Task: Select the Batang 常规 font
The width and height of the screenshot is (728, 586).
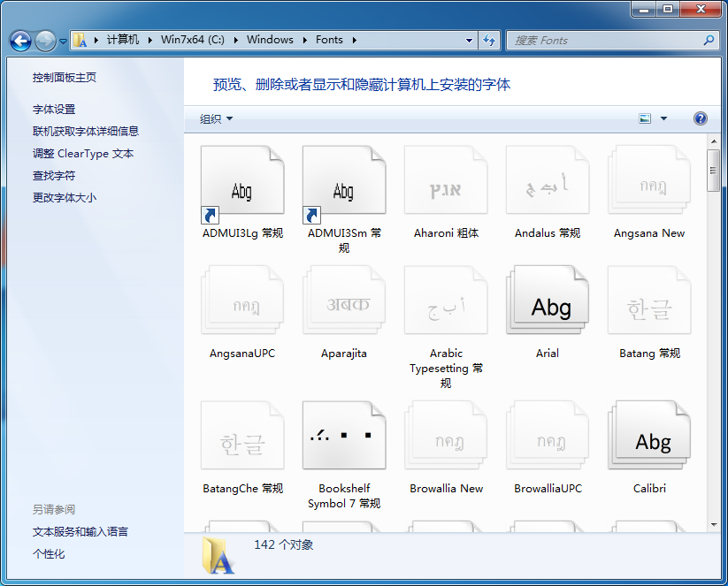Action: [648, 301]
